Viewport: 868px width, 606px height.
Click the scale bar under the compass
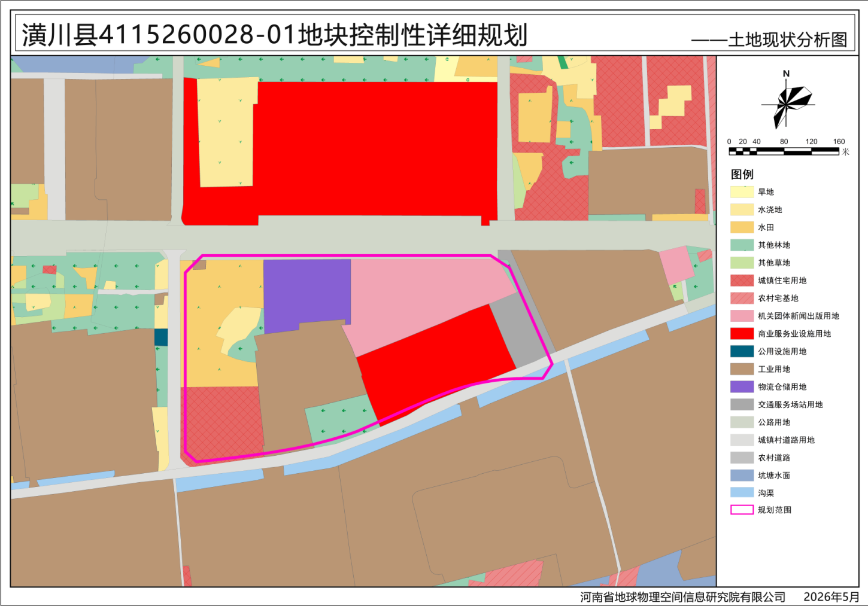tap(784, 151)
